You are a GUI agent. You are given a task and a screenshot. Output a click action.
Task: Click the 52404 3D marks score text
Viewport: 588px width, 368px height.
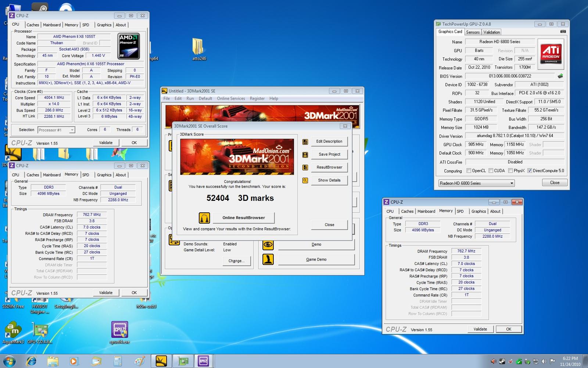pyautogui.click(x=240, y=198)
